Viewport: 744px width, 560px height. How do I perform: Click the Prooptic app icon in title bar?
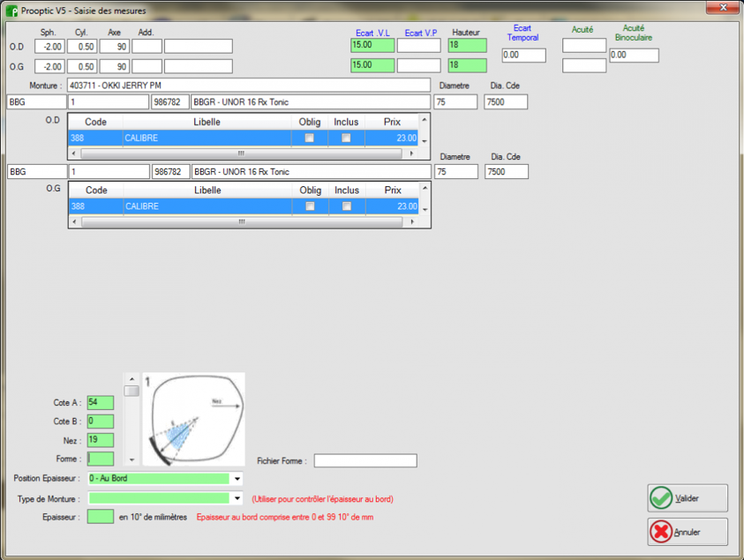[x=11, y=11]
